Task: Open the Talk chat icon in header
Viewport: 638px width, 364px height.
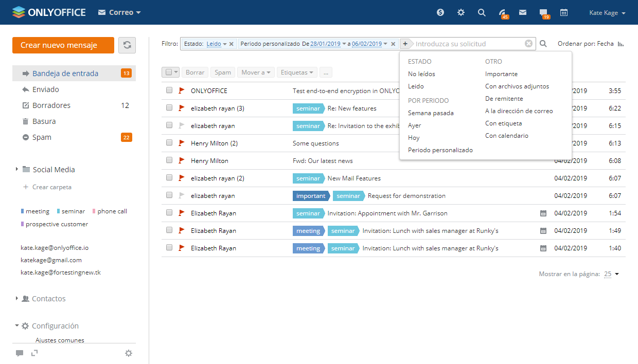Action: (543, 13)
